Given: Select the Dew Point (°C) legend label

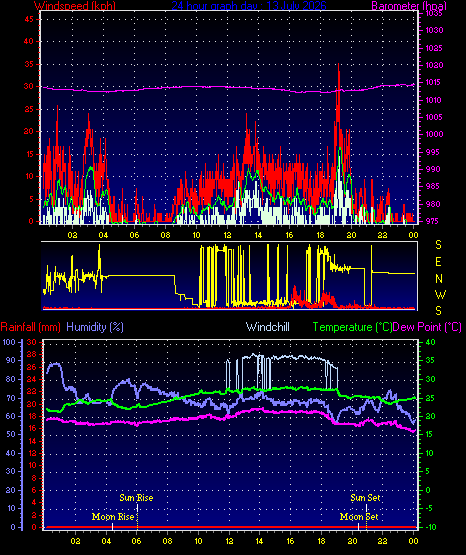Looking at the screenshot, I should 427,327.
